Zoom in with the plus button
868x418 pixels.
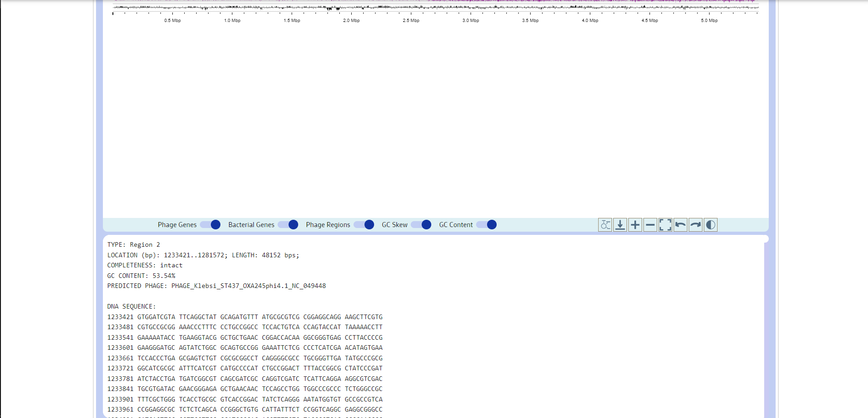635,225
